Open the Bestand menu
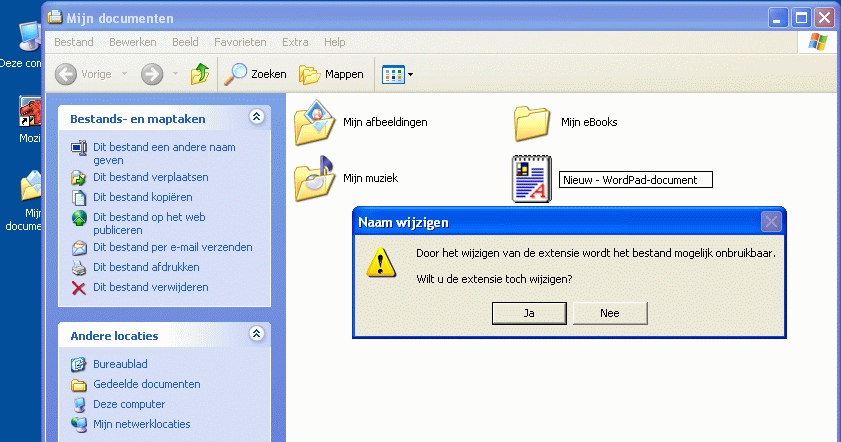 point(73,42)
